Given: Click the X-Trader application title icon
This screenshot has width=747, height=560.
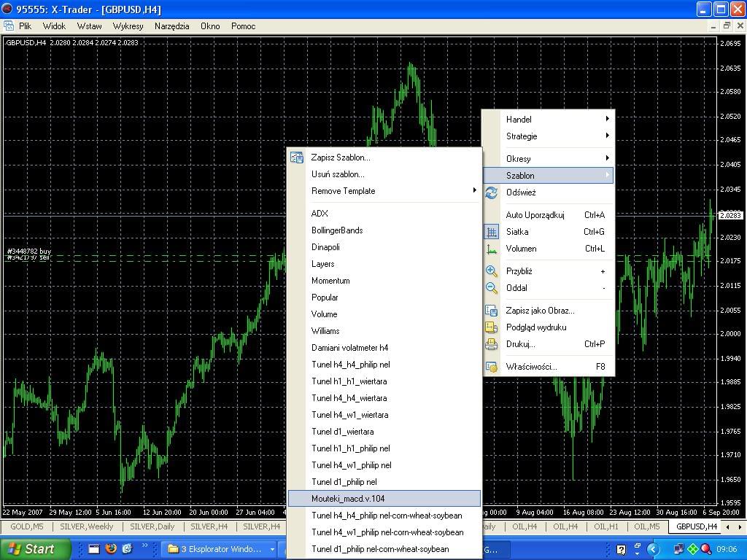Looking at the screenshot, I should (7, 9).
